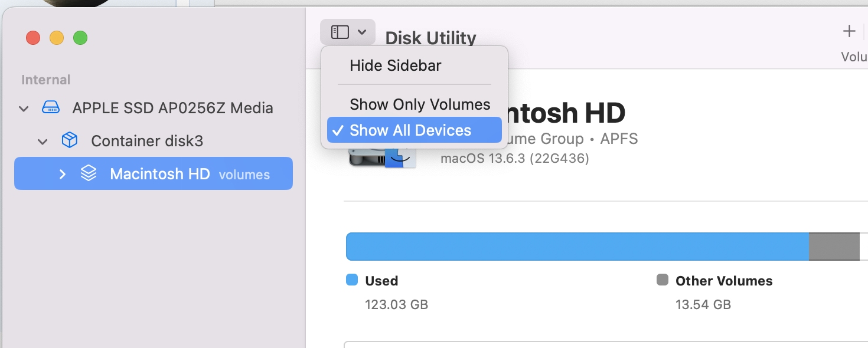Click the Container disk3 cube icon
Viewport: 868px width, 348px height.
70,141
